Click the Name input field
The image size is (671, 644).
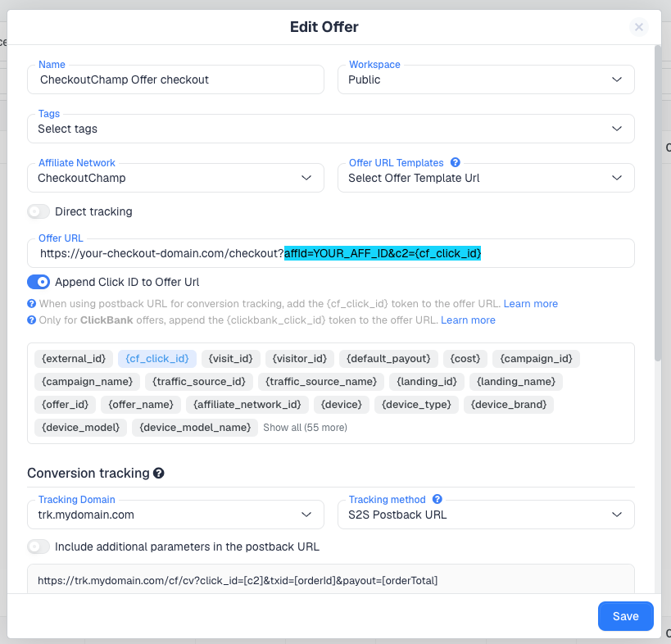tap(175, 79)
